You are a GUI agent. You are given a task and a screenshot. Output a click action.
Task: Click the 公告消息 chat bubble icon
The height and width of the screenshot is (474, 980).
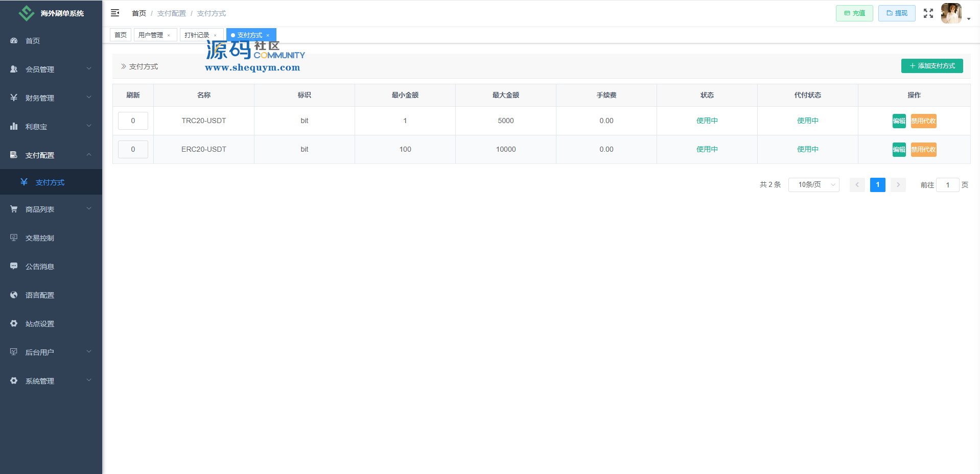coord(14,266)
